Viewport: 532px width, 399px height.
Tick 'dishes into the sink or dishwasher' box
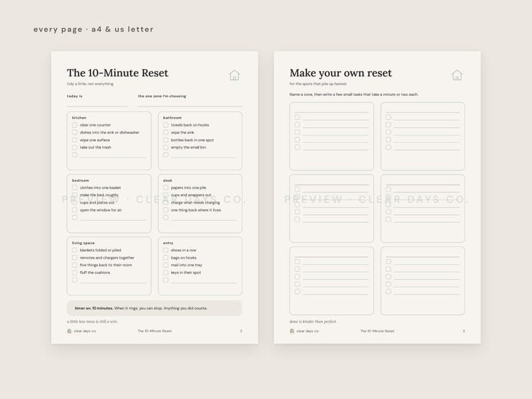[74, 132]
